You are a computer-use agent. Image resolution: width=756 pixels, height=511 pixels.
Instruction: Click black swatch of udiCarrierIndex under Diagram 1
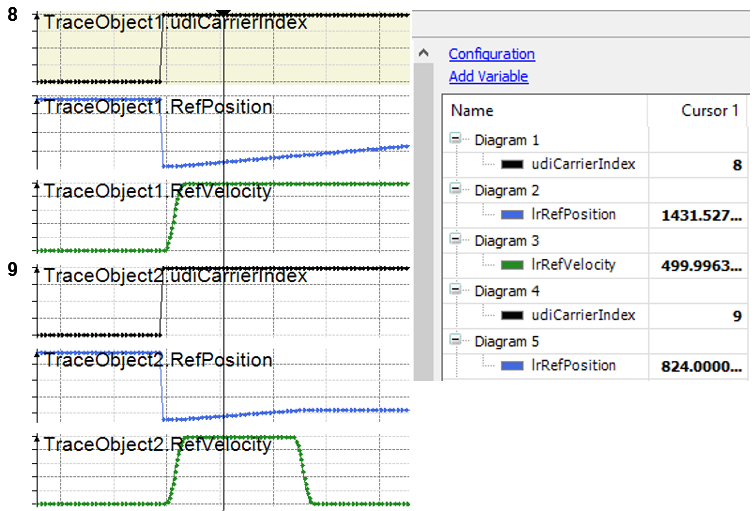pyautogui.click(x=513, y=164)
